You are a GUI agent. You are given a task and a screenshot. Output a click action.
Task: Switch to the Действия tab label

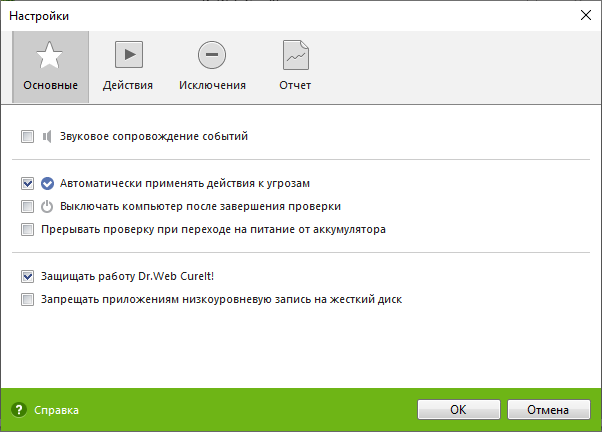pos(128,85)
